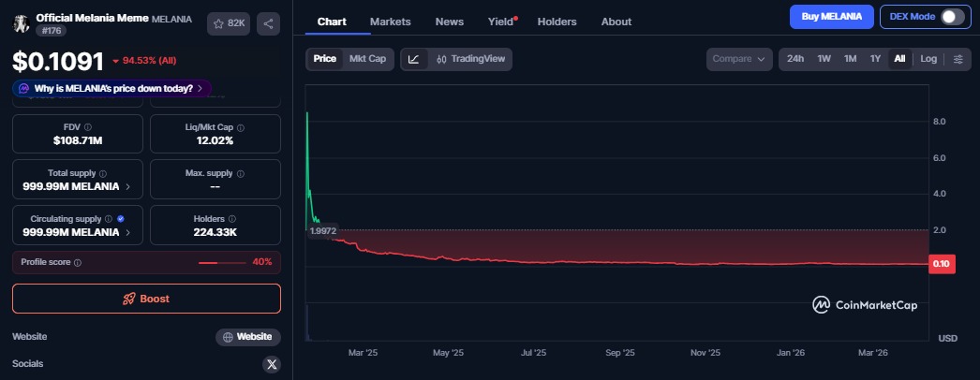Expand Why is MELANIA's price down today

[x=111, y=89]
